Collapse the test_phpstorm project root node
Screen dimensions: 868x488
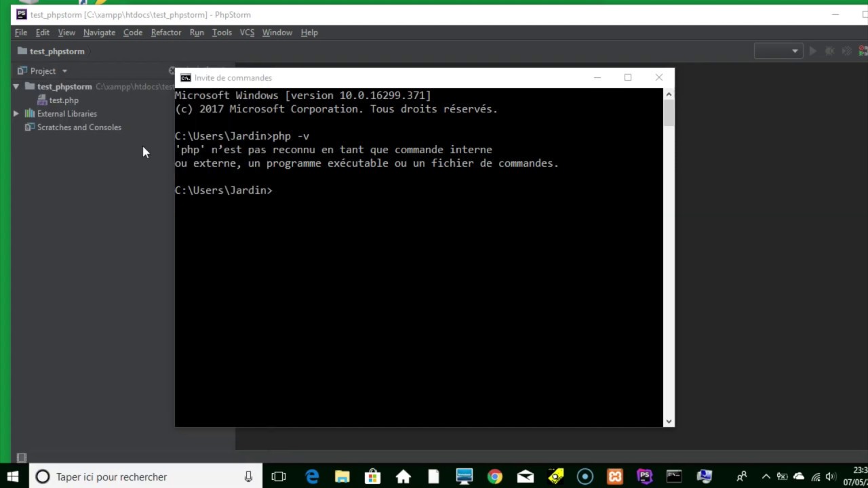(x=16, y=87)
